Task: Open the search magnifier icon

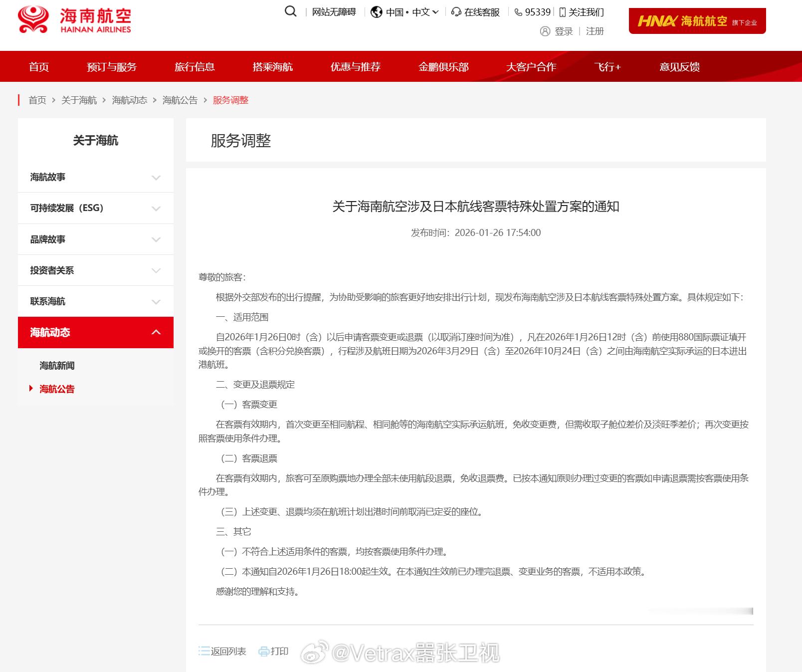Action: 290,11
